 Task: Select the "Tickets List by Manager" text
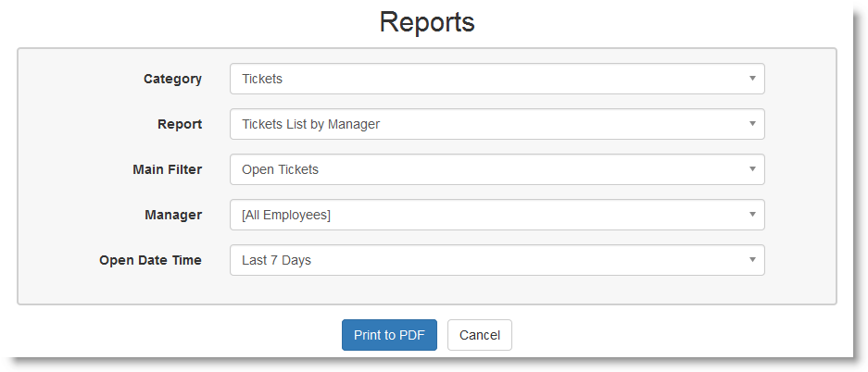310,124
